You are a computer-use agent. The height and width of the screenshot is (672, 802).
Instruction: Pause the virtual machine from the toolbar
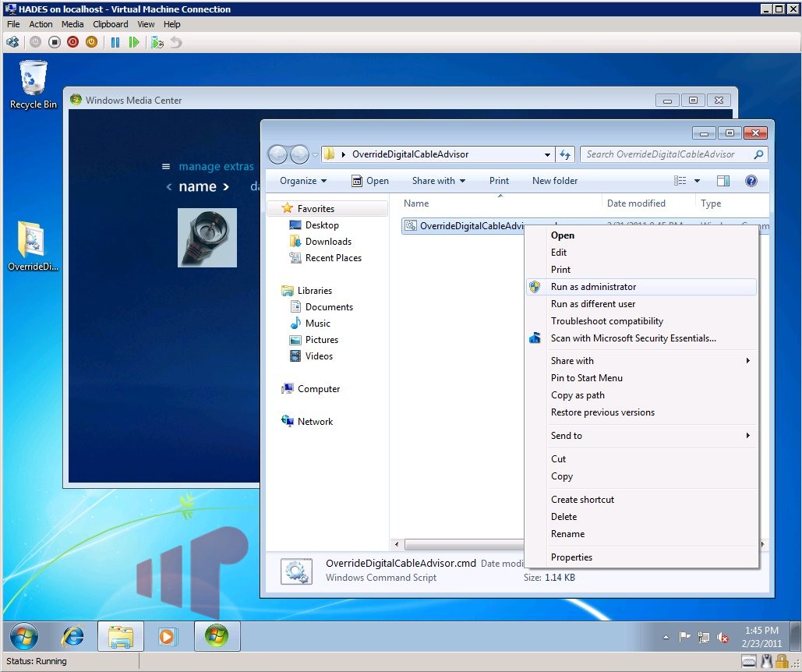(115, 42)
